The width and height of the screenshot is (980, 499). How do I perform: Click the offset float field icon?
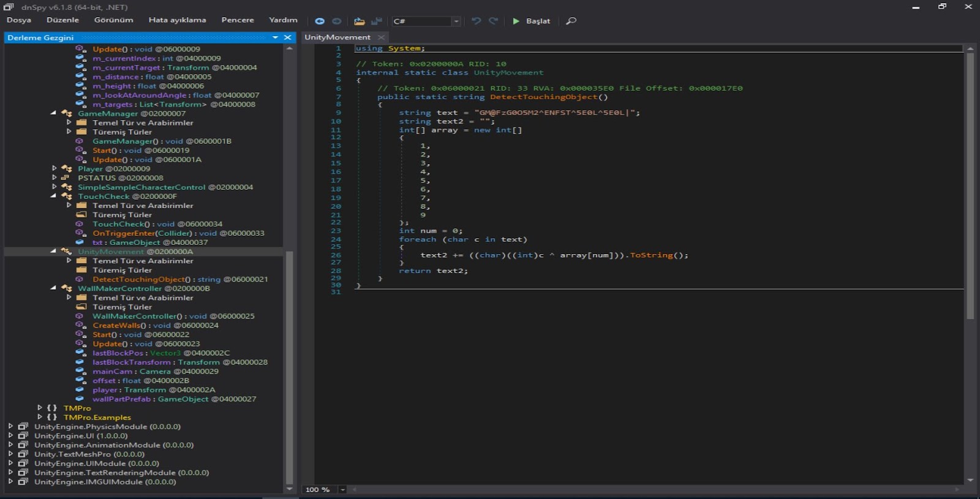(80, 380)
